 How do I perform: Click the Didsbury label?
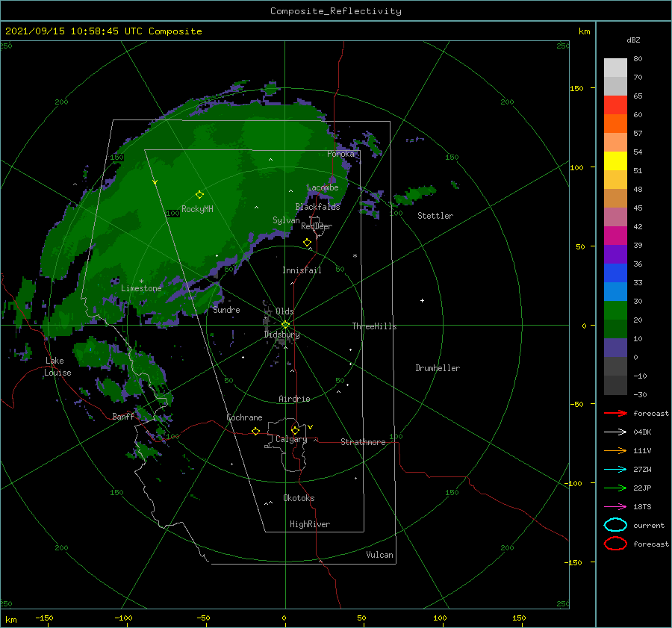click(281, 335)
